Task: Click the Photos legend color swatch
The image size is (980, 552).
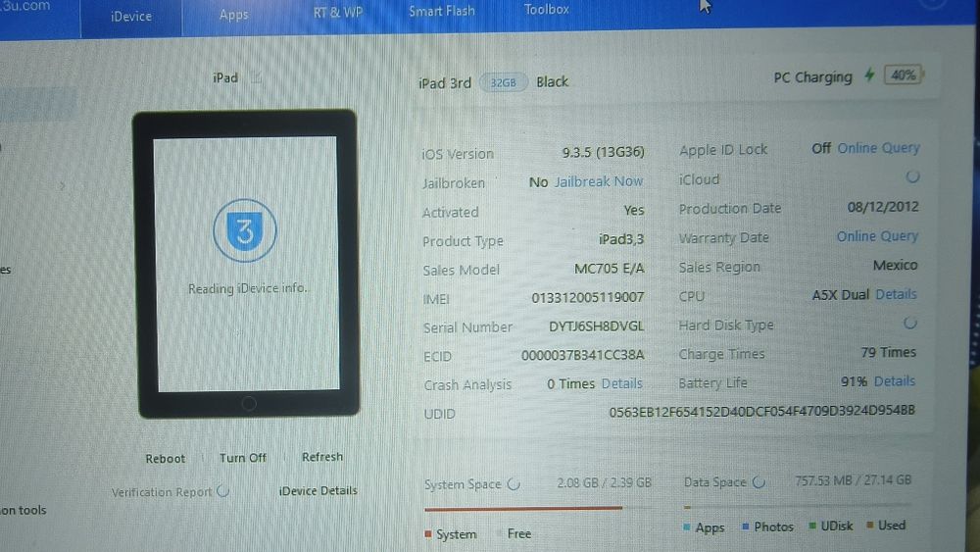Action: pos(745,527)
